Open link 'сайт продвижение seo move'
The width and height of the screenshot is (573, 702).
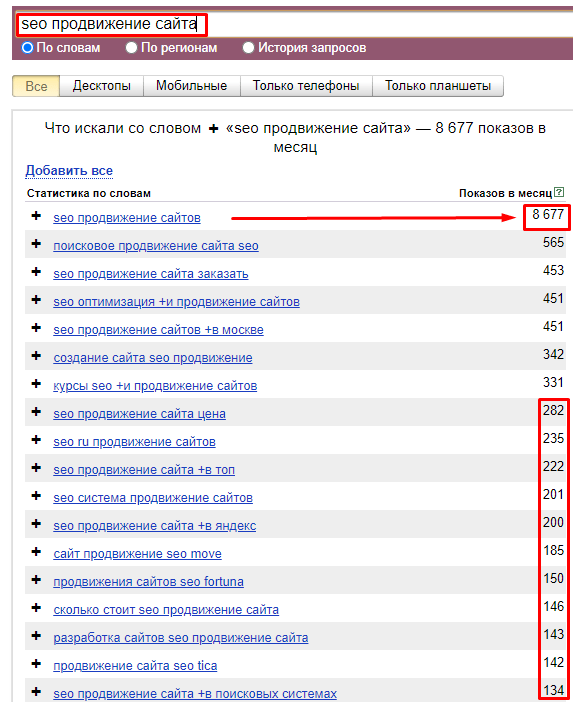point(137,554)
